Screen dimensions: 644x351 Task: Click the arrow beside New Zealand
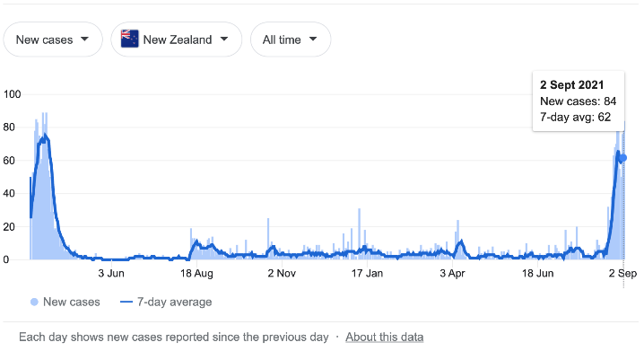(x=224, y=39)
